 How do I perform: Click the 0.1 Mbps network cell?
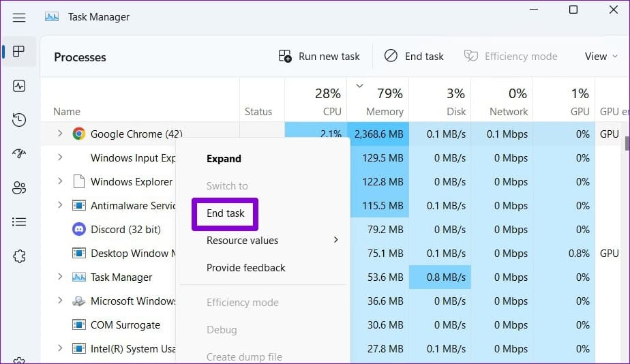(502, 134)
